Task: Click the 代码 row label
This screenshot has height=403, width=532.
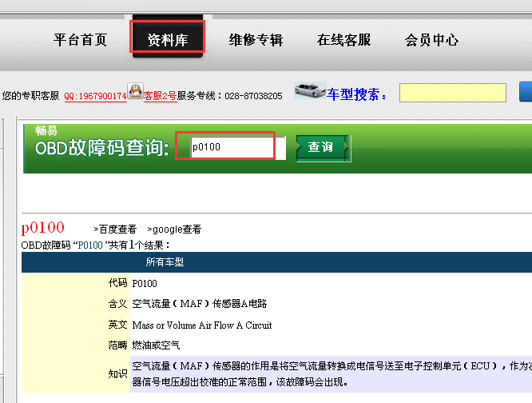Action: pyautogui.click(x=117, y=283)
